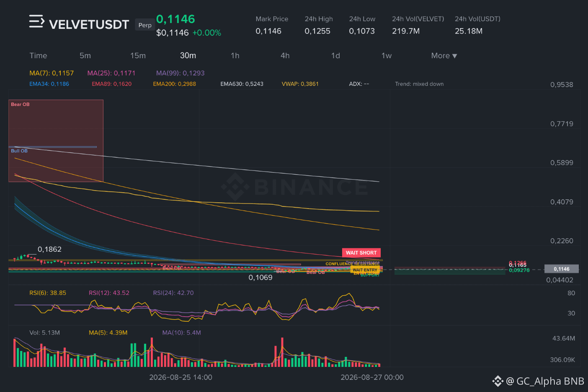Screen dimensions: 588x392
Task: Click the 219.7M volume value
Action: pos(406,31)
